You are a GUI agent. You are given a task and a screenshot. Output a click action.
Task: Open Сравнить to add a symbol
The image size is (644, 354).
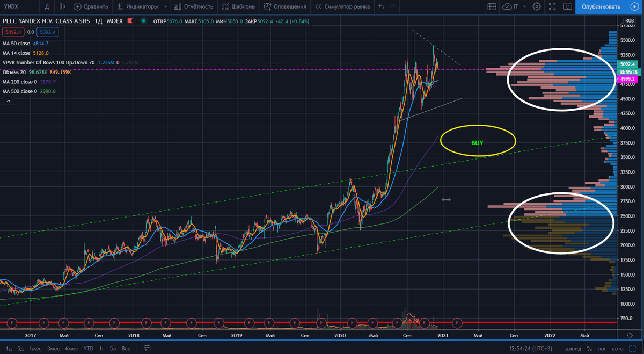click(x=91, y=7)
